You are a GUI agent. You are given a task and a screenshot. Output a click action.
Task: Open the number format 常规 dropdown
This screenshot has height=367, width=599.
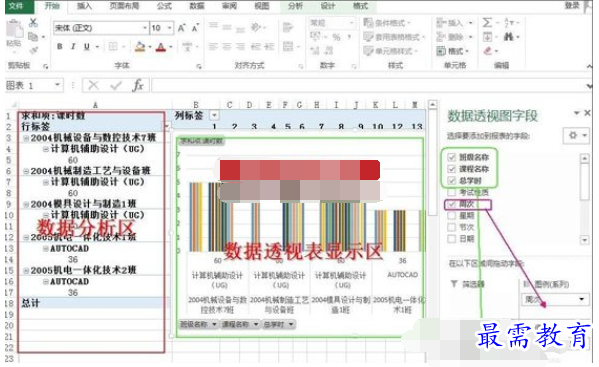tap(351, 23)
